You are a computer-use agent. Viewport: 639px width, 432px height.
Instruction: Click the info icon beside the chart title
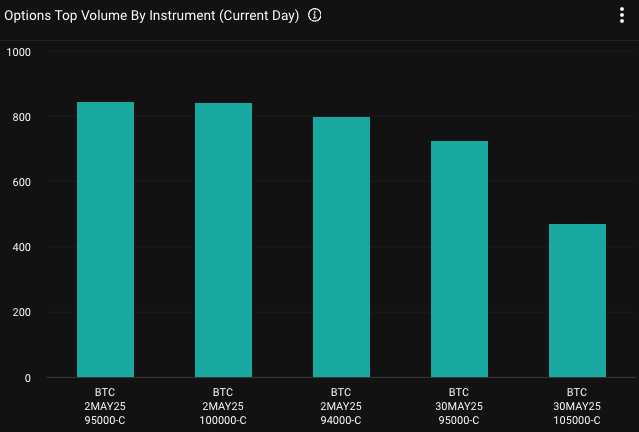(x=315, y=16)
